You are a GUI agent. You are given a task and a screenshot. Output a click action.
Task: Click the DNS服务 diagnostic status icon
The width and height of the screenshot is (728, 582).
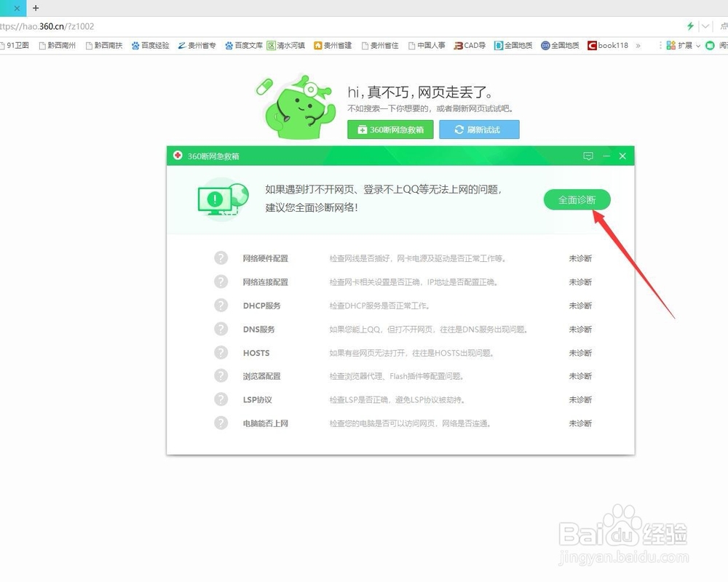coord(221,329)
